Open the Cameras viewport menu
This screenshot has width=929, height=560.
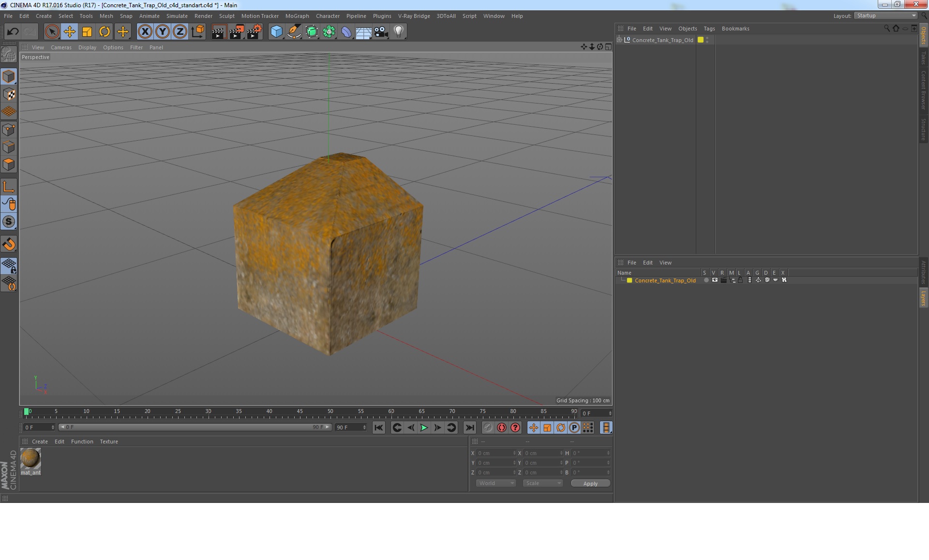[61, 47]
